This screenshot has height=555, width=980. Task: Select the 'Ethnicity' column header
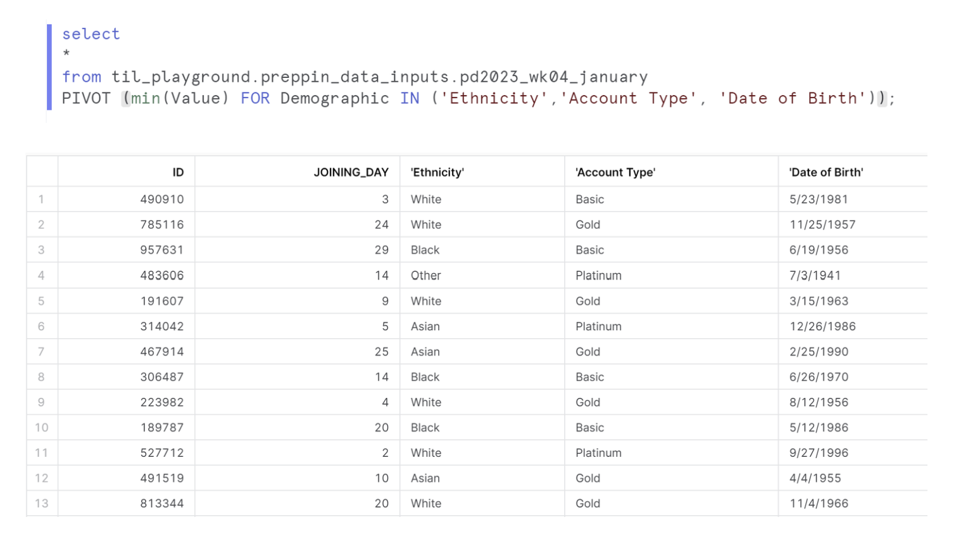click(437, 172)
